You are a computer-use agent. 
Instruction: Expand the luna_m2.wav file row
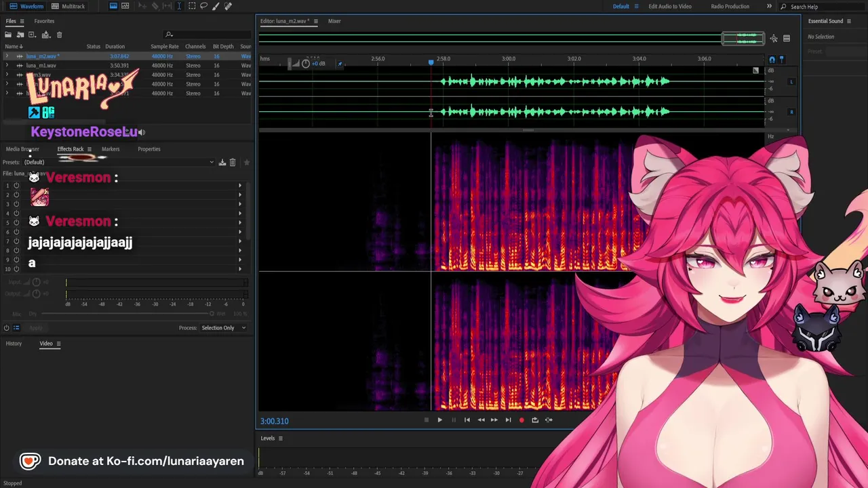7,56
